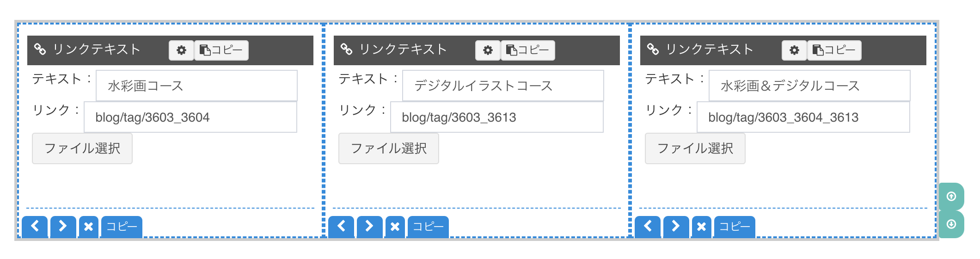
Task: Click ファイル選択 under blog/tag/3603_3613
Action: point(389,148)
